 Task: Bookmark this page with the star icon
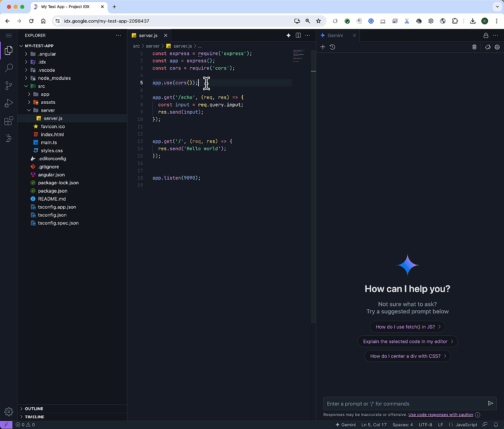[318, 21]
